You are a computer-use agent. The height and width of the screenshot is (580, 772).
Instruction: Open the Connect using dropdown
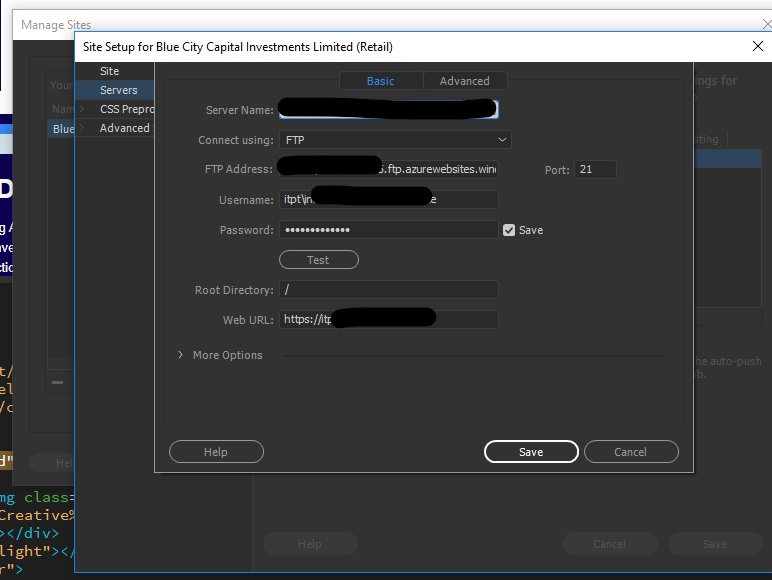click(395, 140)
